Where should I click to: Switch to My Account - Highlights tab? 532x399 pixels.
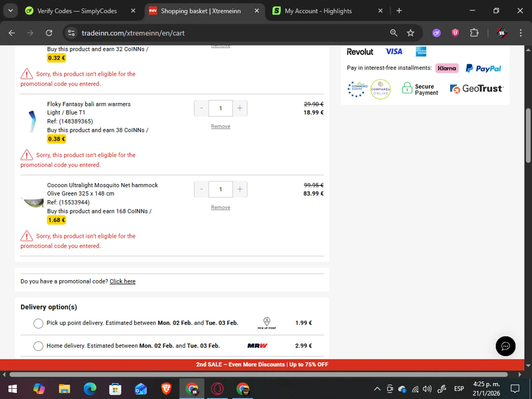[x=318, y=11]
